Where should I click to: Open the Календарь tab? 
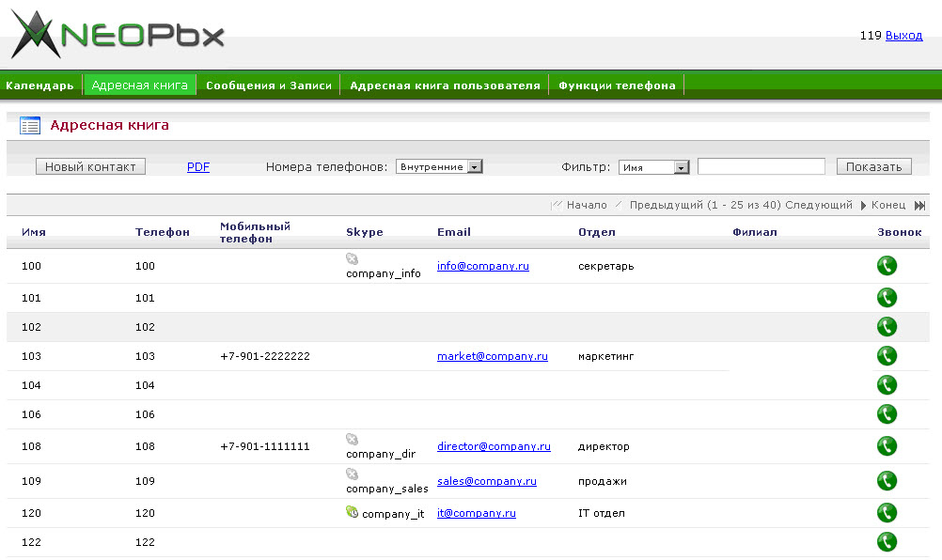pos(39,86)
